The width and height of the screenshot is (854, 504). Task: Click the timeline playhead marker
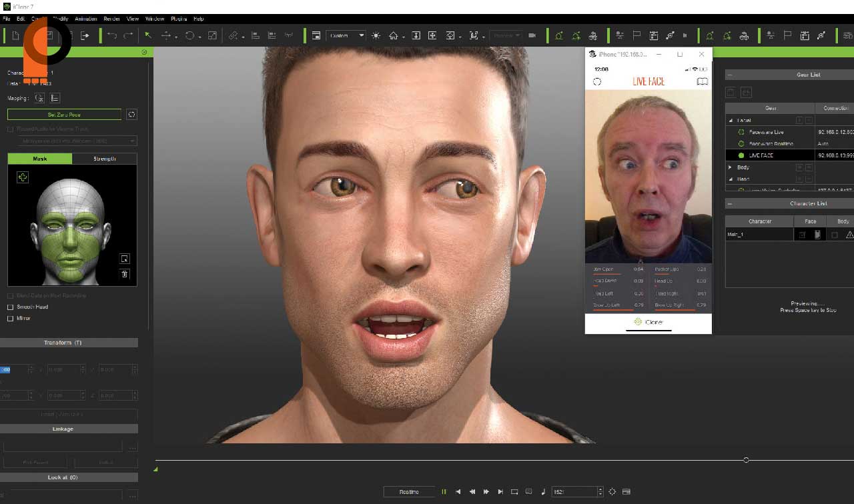746,460
